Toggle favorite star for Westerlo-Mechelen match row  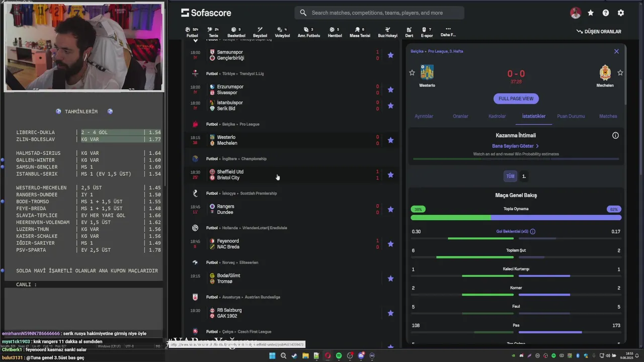click(390, 140)
